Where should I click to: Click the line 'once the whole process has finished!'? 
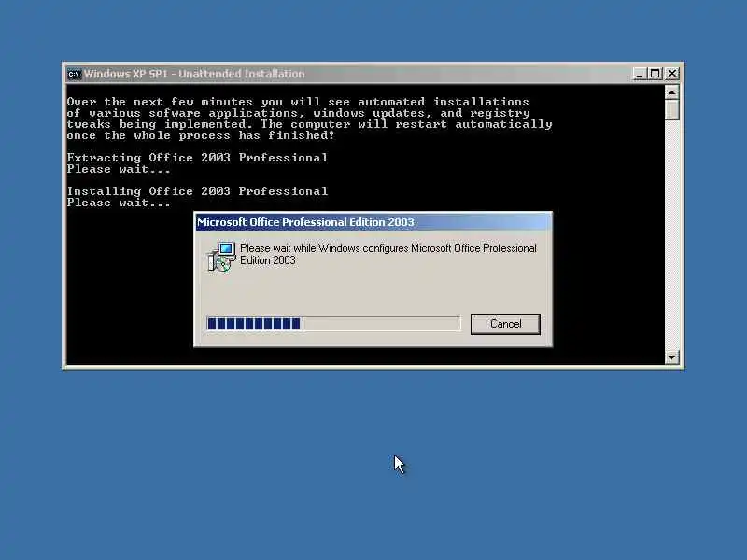click(x=201, y=135)
